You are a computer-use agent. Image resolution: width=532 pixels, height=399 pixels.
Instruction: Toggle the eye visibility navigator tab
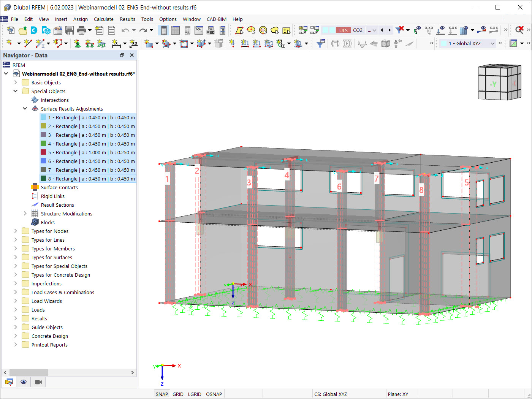[x=24, y=382]
